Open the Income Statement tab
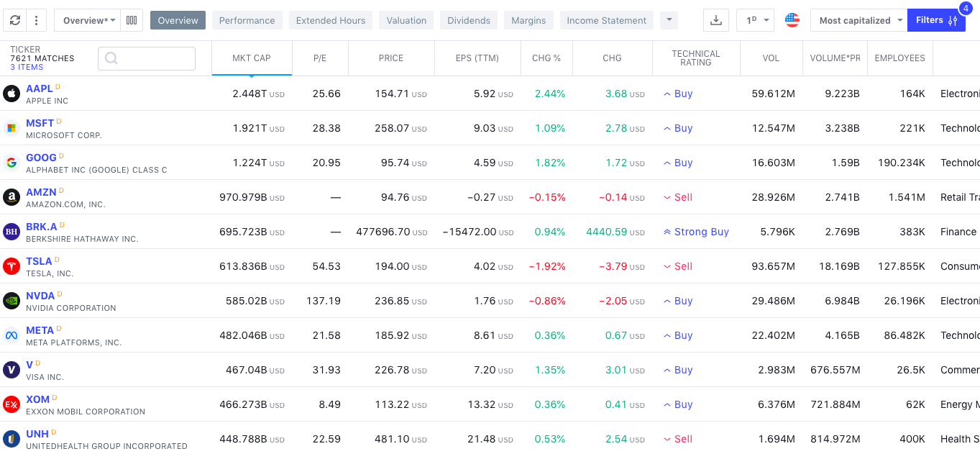The height and width of the screenshot is (454, 980). 606,20
